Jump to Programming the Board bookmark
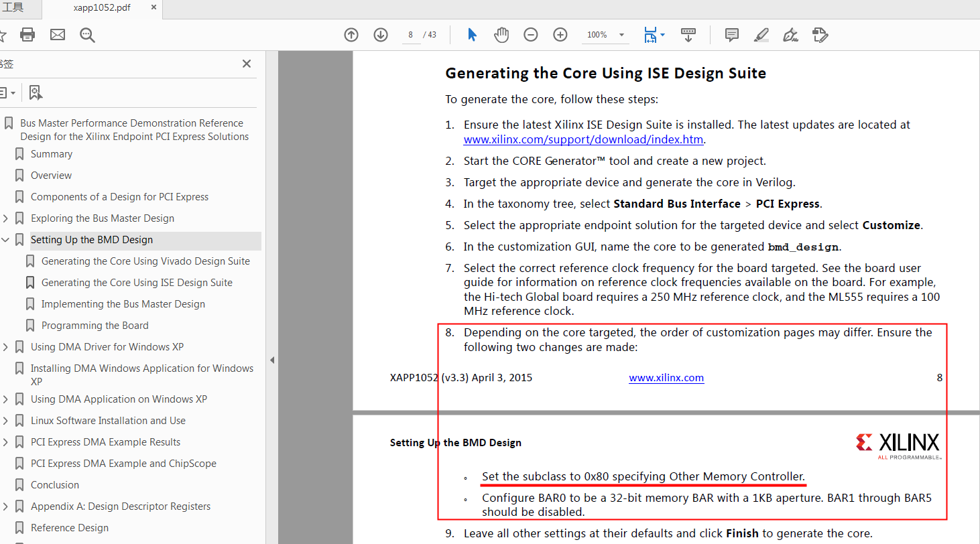 click(95, 326)
